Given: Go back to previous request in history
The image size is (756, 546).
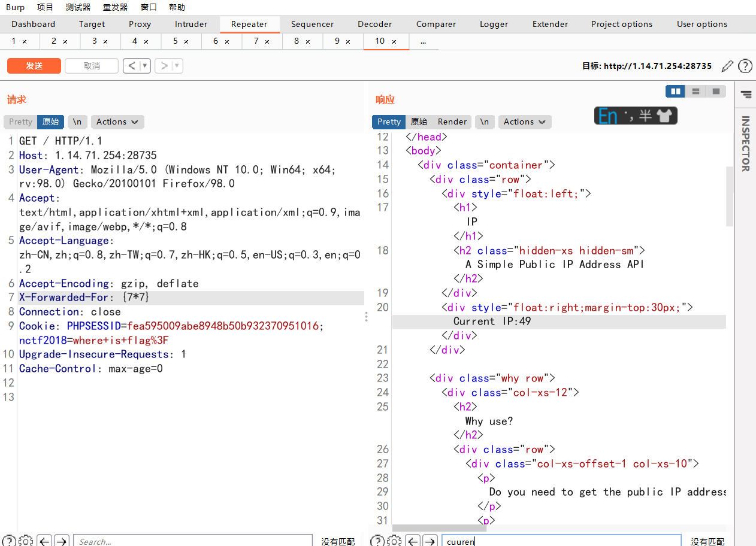Looking at the screenshot, I should tap(132, 66).
